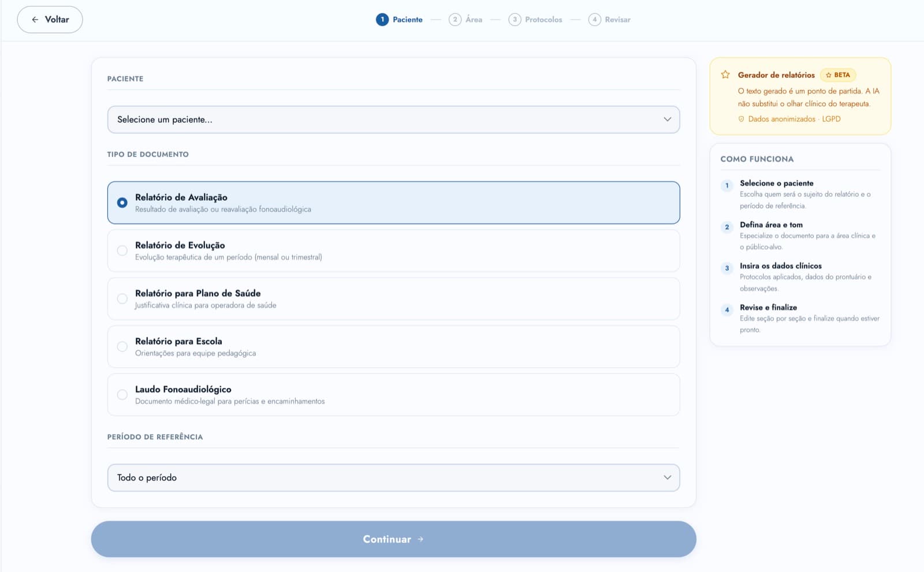The width and height of the screenshot is (924, 572).
Task: Select Relatório de Evolução radio option
Action: [x=122, y=251]
